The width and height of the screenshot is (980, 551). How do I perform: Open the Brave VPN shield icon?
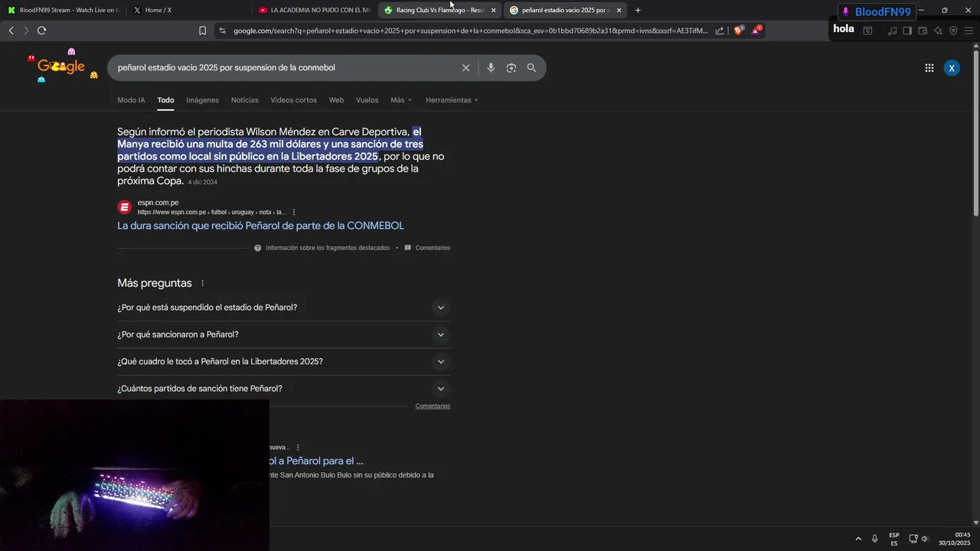coord(953,31)
